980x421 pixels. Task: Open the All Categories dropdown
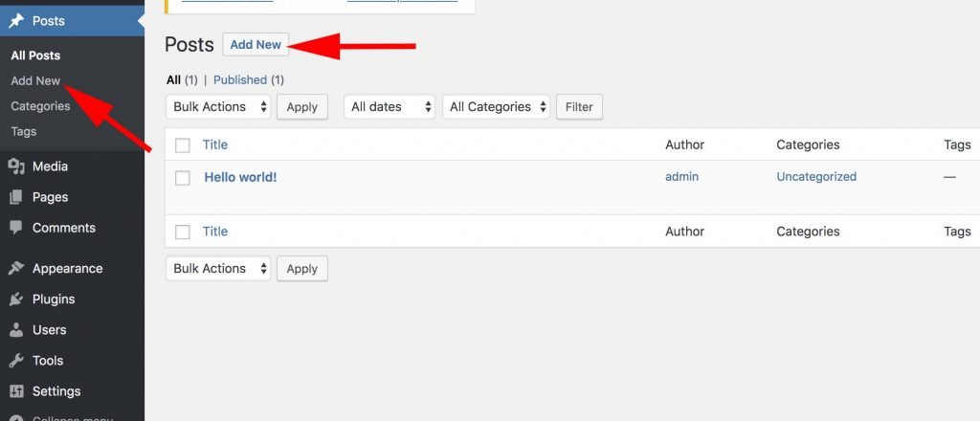[x=497, y=107]
